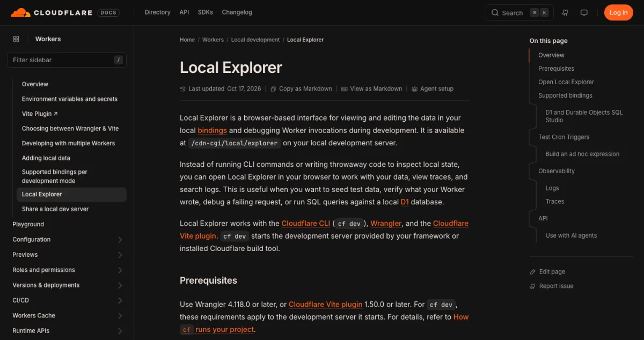Open the products grid icon beside Workers
Screen dimensions: 644x340
tap(16, 39)
